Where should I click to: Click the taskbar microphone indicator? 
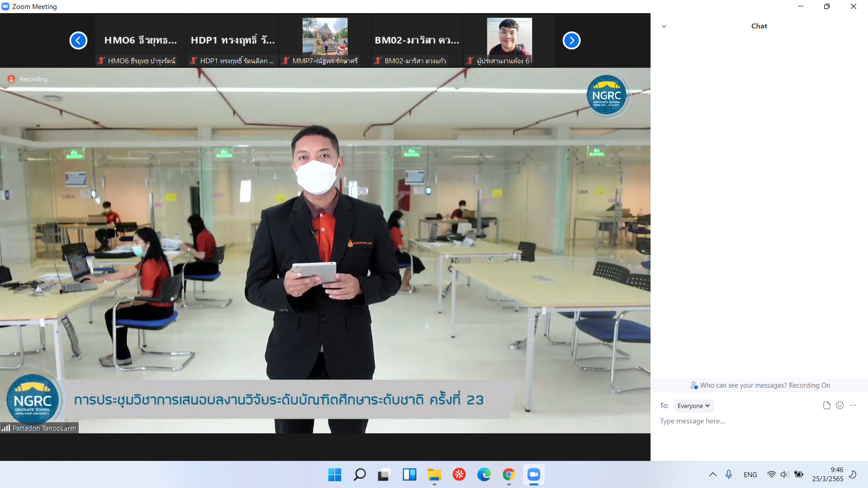(728, 474)
